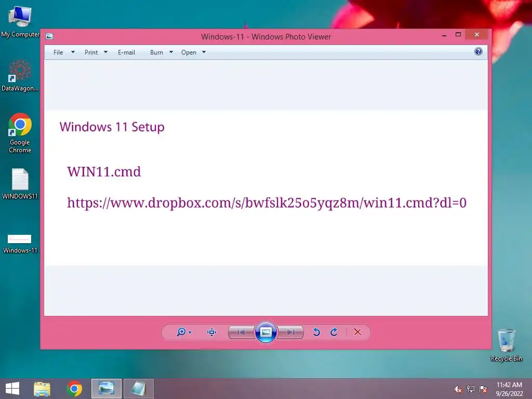Click the Fit to window button
This screenshot has width=532, height=399.
pyautogui.click(x=212, y=332)
